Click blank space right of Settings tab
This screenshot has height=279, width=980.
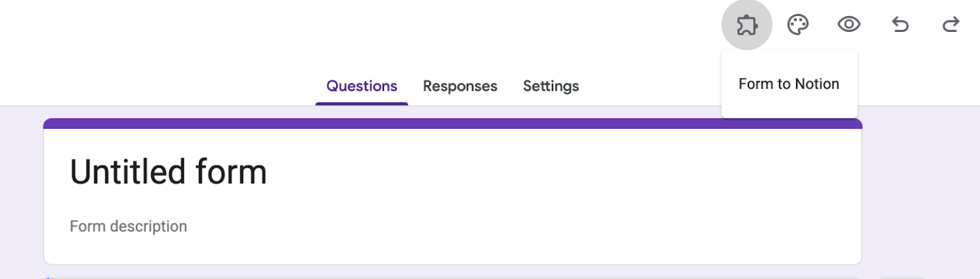coord(644,86)
